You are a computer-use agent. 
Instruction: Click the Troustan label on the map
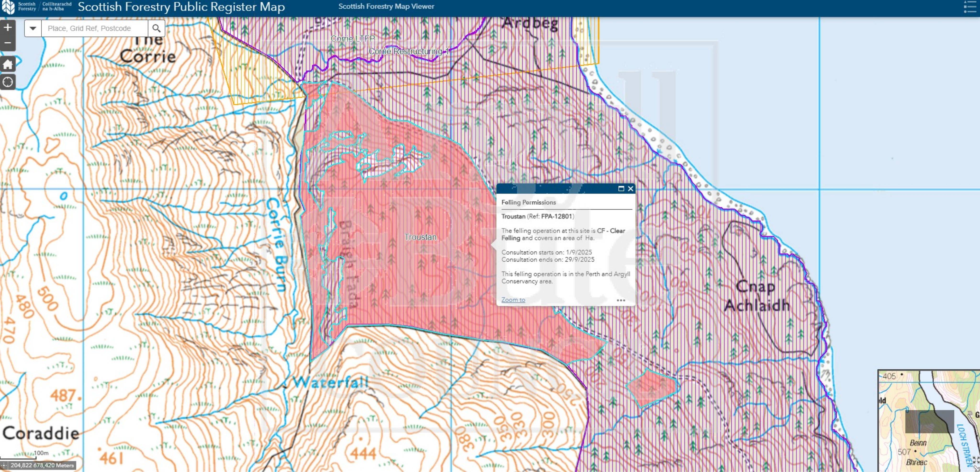tap(420, 237)
